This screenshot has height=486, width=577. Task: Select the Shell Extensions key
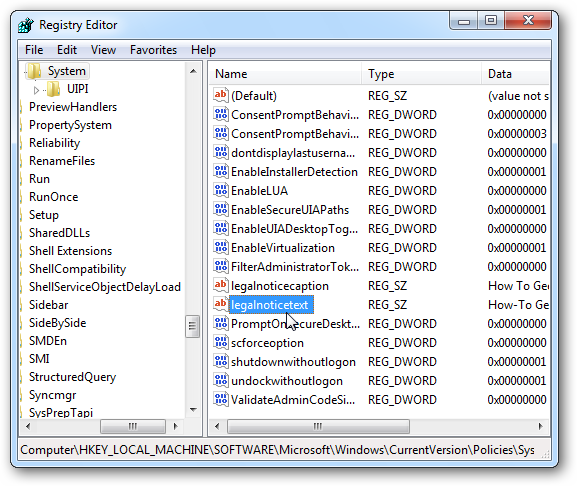point(70,251)
